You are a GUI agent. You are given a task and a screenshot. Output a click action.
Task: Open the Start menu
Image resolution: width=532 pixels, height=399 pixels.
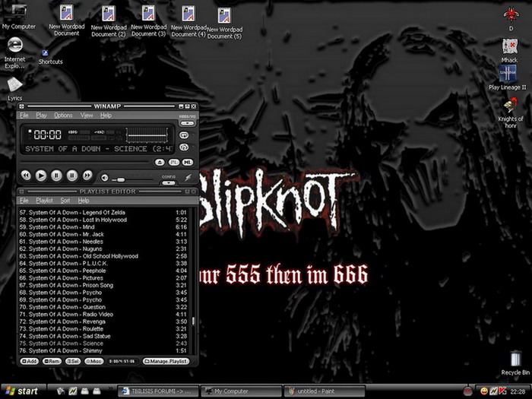pyautogui.click(x=23, y=391)
